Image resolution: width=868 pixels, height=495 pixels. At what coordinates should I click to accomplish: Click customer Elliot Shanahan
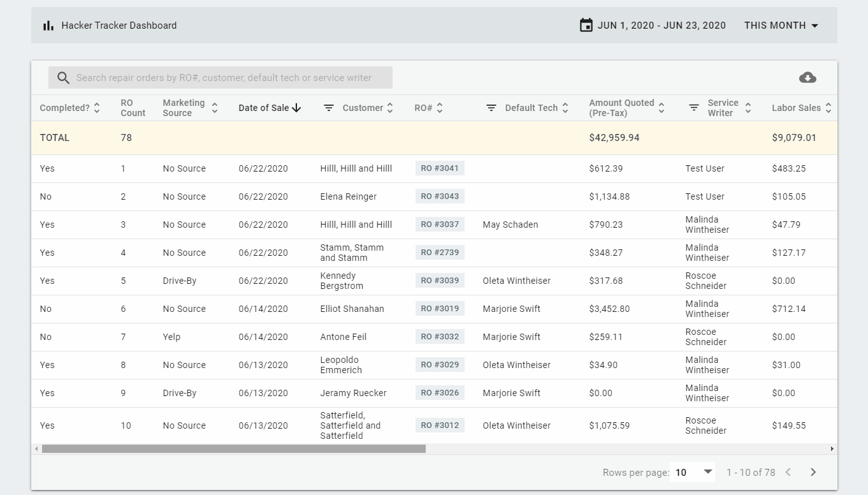[x=352, y=309]
